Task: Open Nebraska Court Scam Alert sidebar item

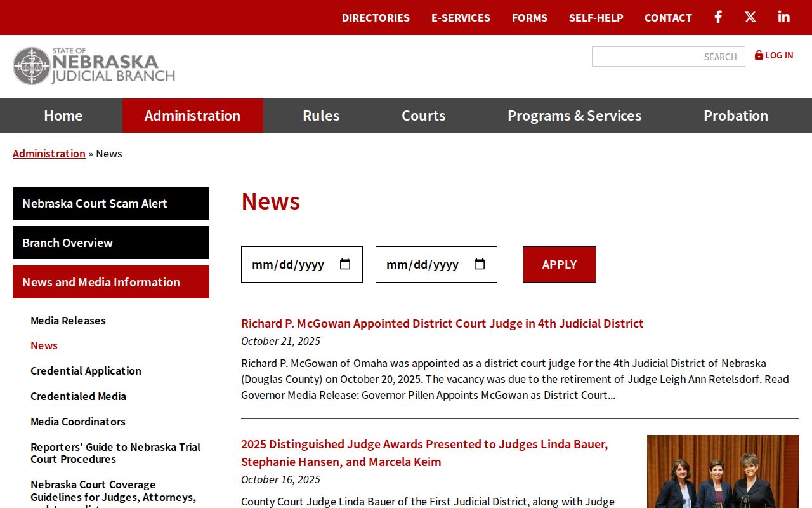Action: 111,203
